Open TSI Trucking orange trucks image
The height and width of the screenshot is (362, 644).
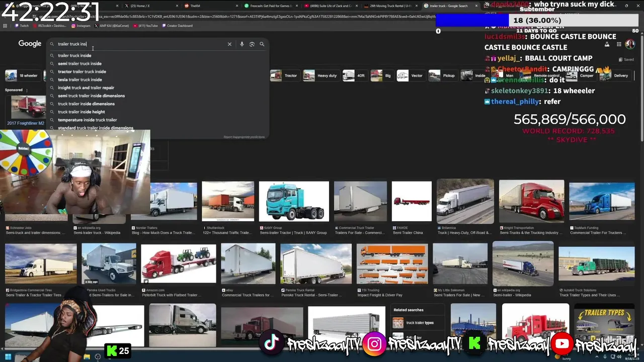pos(392,263)
